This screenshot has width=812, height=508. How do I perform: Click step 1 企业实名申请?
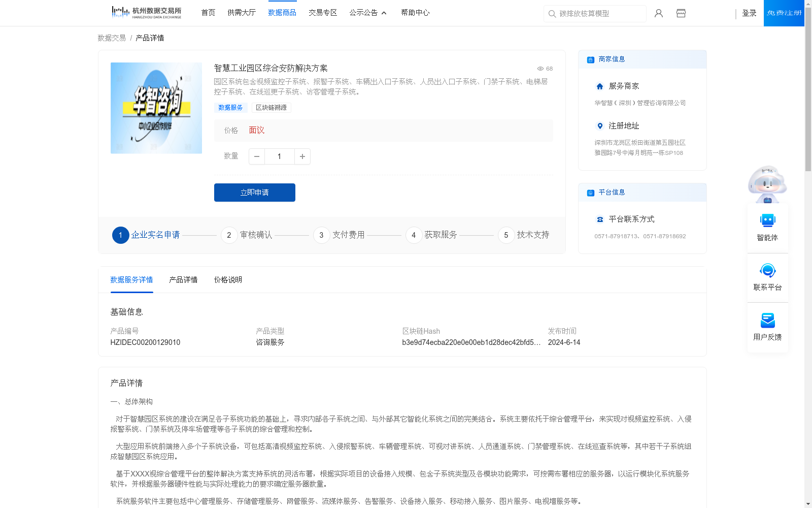(146, 235)
